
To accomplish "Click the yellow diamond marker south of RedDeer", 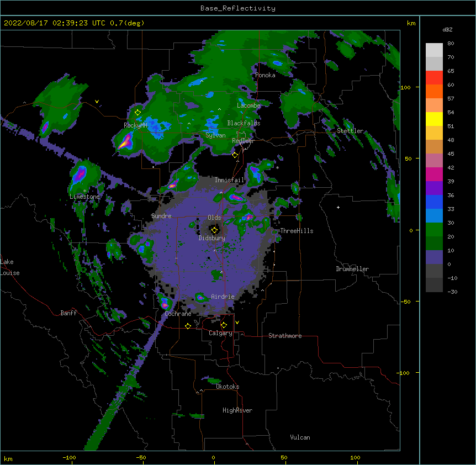I will pyautogui.click(x=235, y=155).
